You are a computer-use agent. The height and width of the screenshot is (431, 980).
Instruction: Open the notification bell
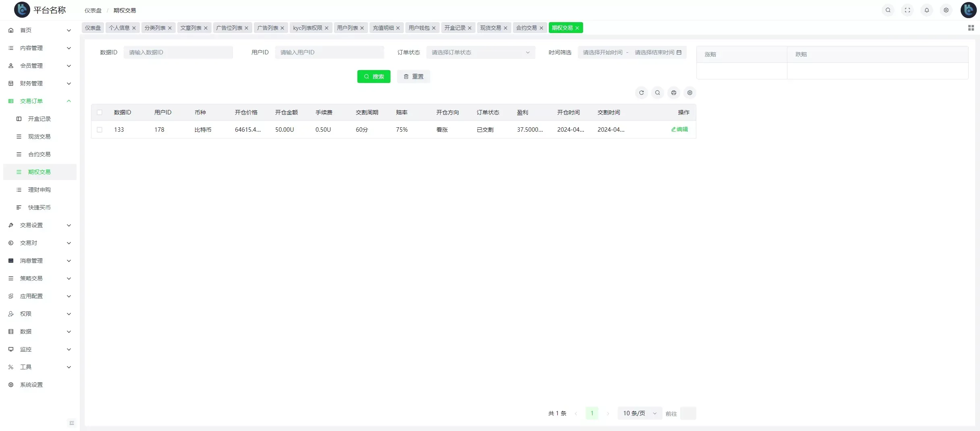pyautogui.click(x=926, y=10)
